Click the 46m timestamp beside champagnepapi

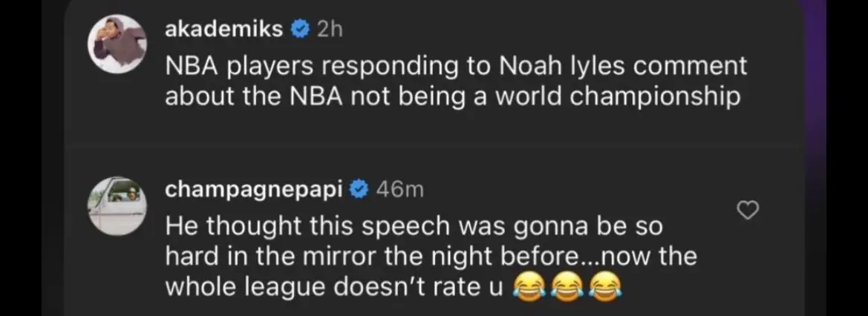(x=399, y=190)
